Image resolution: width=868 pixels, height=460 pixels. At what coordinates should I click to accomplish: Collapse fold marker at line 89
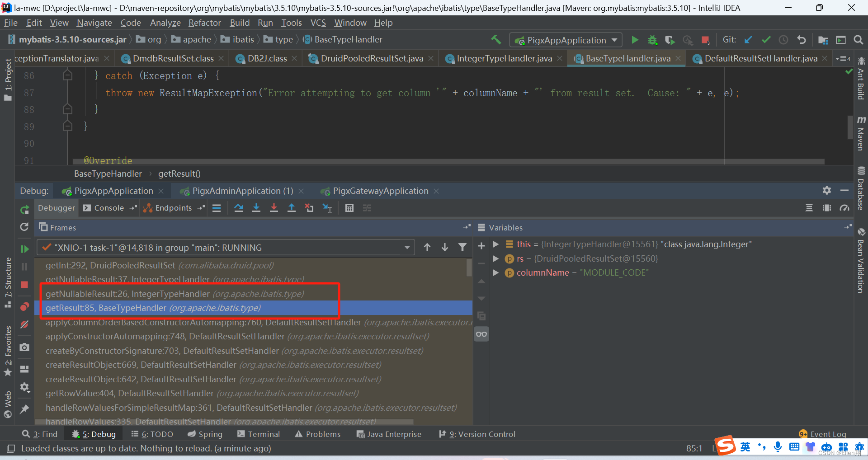67,126
